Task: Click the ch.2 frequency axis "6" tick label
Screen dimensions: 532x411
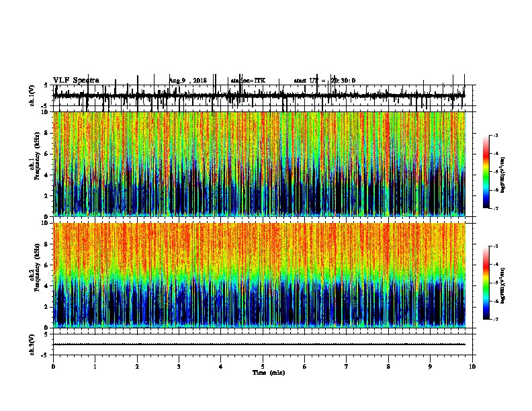Action: point(46,265)
